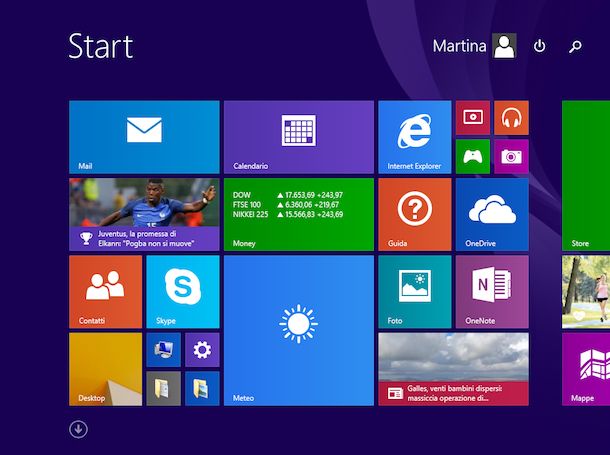Click the power options button
This screenshot has height=455, width=610.
point(539,46)
